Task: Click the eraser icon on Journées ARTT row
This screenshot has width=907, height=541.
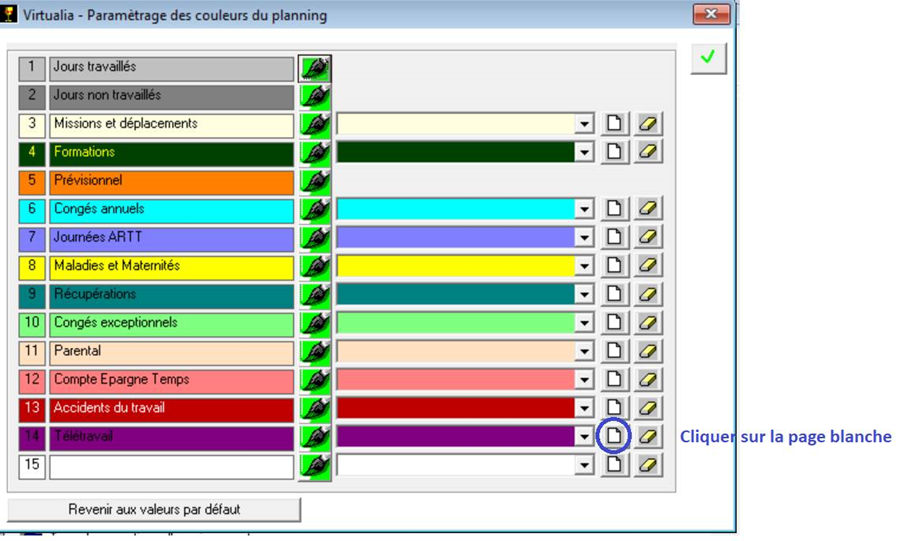Action: point(649,238)
